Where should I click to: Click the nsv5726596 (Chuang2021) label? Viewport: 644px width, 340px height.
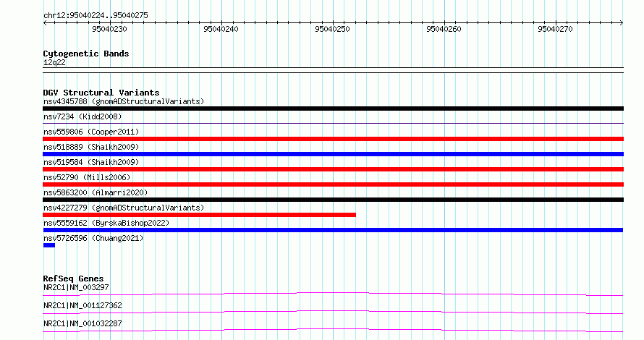[93, 238]
